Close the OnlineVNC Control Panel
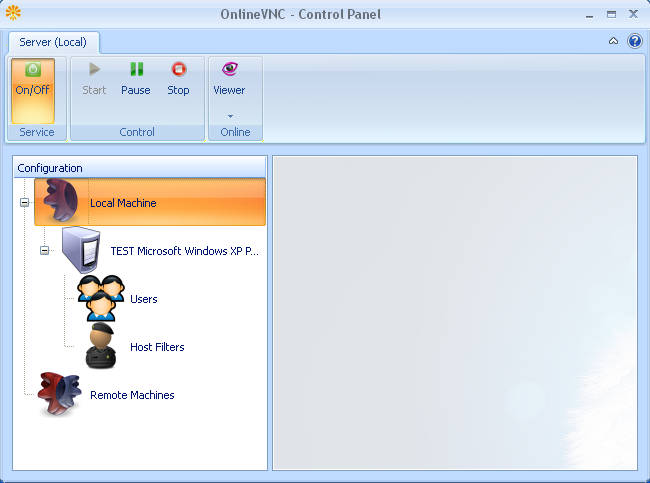This screenshot has width=650, height=483. point(633,14)
